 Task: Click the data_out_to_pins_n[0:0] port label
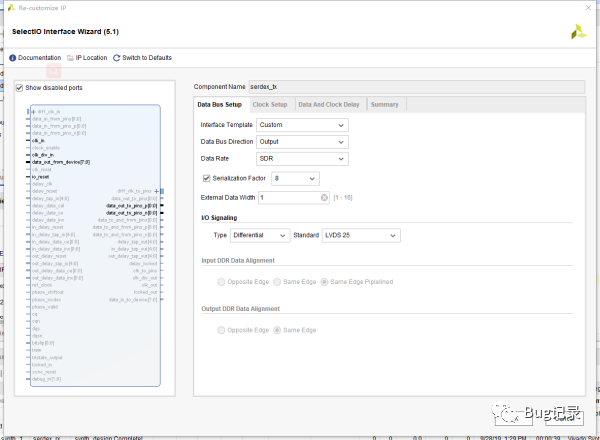click(x=132, y=213)
